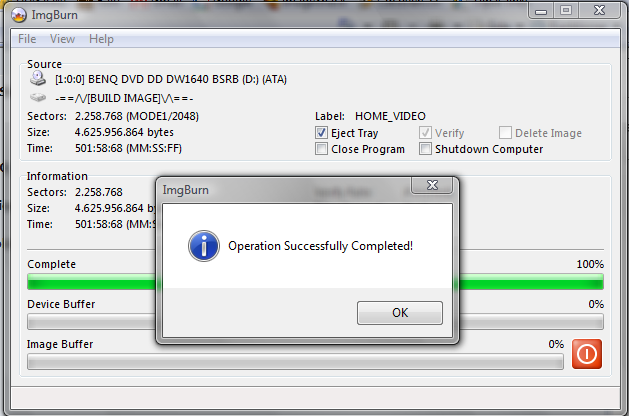Toggle the Verify checkbox

coord(425,133)
